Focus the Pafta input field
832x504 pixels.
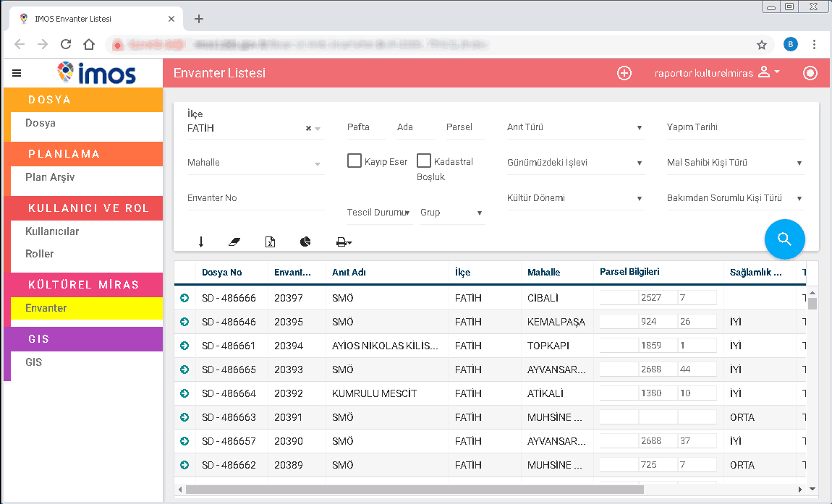(x=367, y=127)
